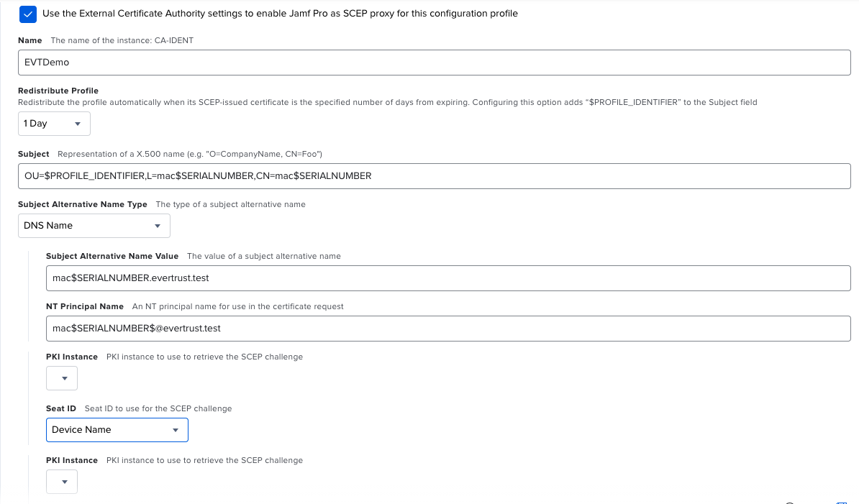Open the Seat ID dropdown showing Device Name

pos(117,429)
